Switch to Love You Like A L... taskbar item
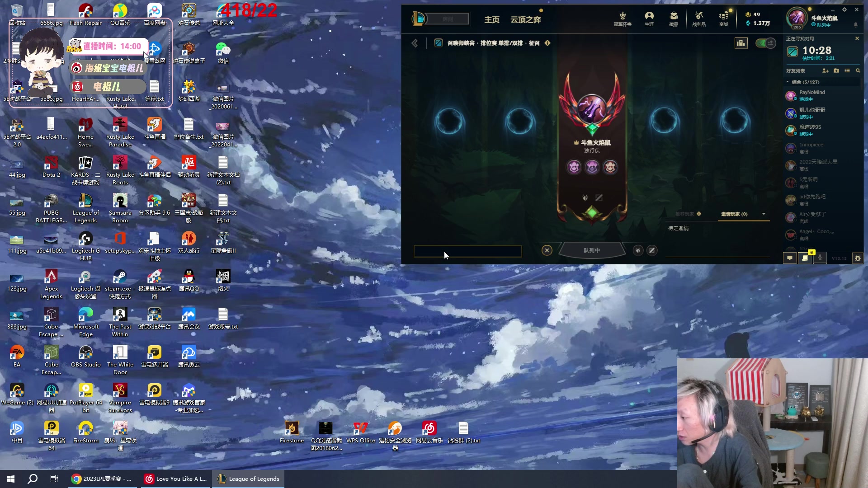 [x=175, y=479]
